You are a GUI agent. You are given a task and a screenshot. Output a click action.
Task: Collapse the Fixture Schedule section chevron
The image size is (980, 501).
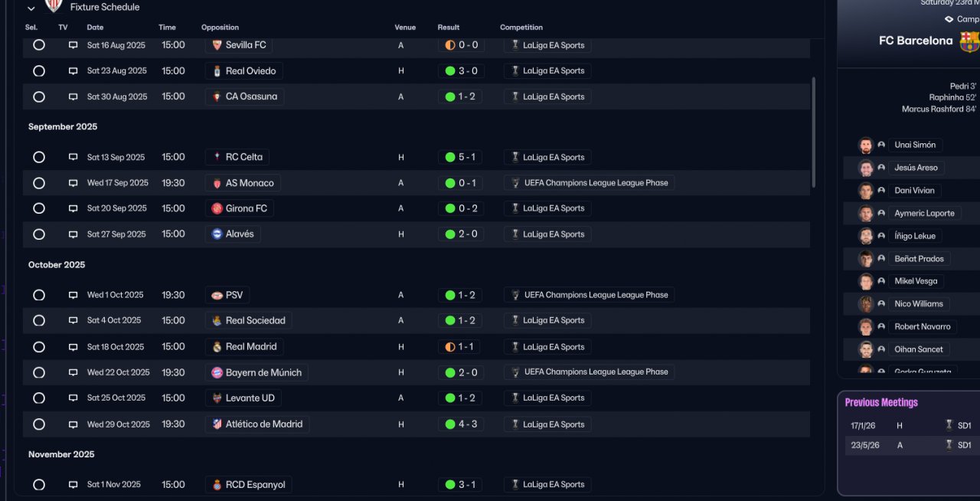point(31,8)
